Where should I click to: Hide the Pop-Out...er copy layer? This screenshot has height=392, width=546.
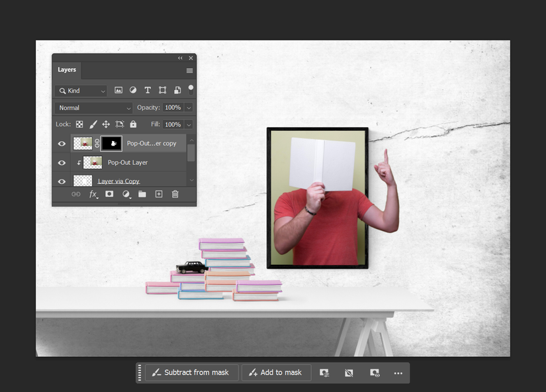tap(62, 144)
